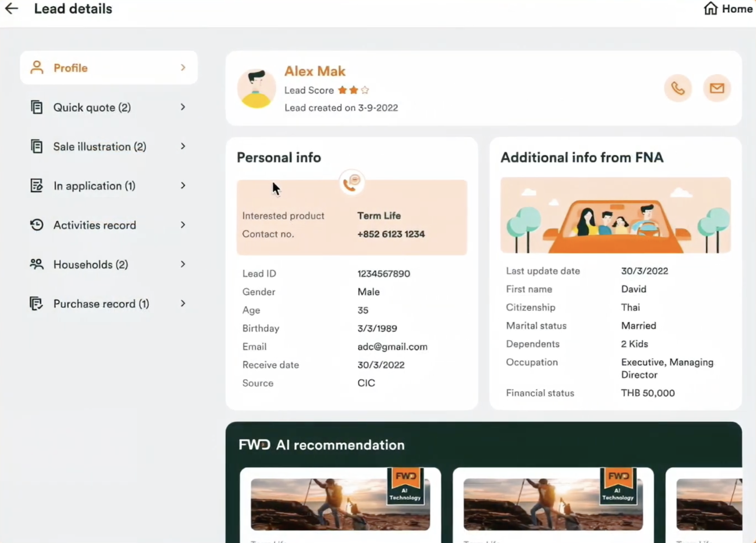Click contact number +852 6123 1234

(391, 234)
